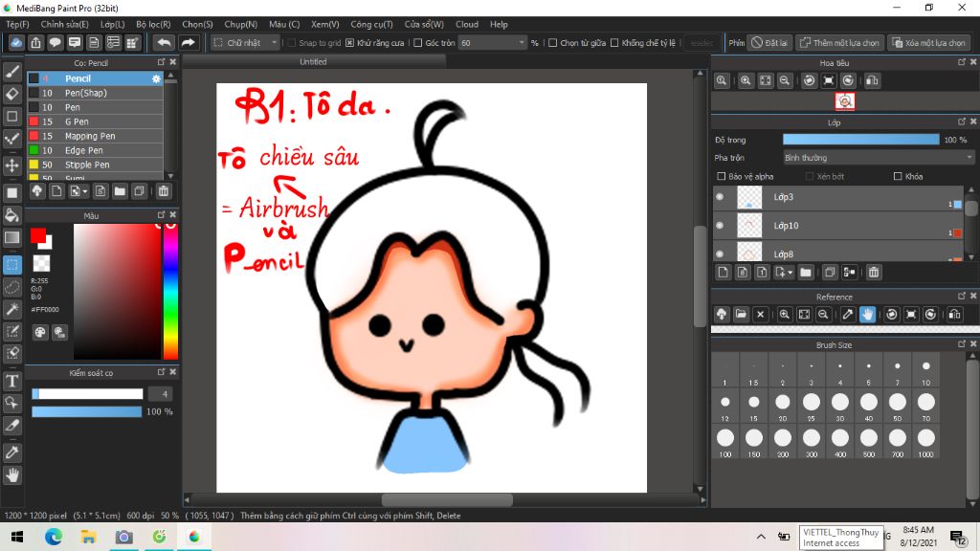The image size is (980, 551).
Task: Click the rainbow hue slider bar
Action: [170, 292]
